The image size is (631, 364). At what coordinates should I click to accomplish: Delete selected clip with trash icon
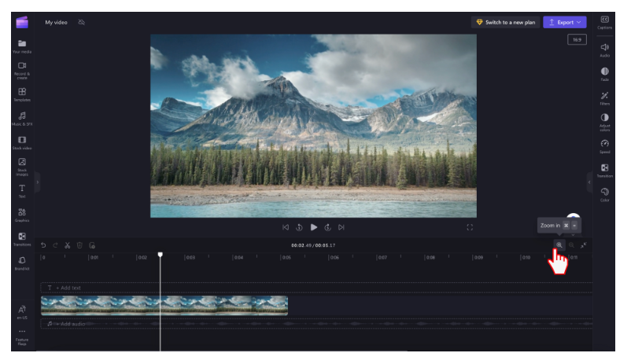point(79,245)
